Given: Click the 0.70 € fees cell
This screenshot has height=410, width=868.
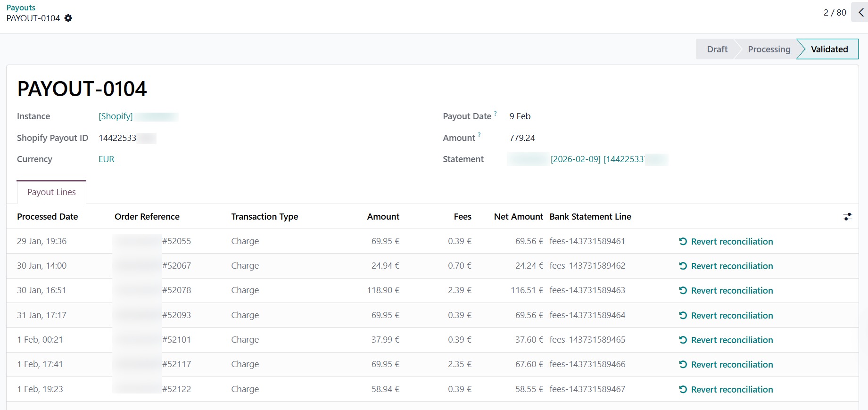Looking at the screenshot, I should tap(460, 265).
